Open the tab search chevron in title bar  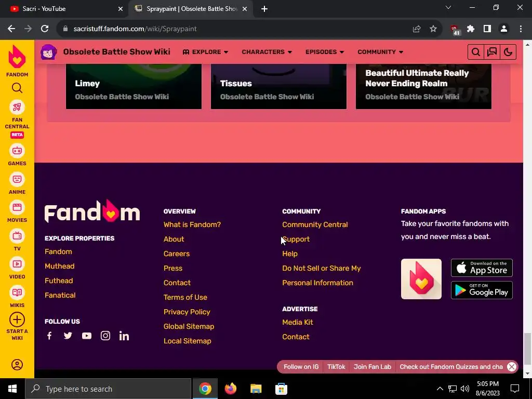click(448, 7)
